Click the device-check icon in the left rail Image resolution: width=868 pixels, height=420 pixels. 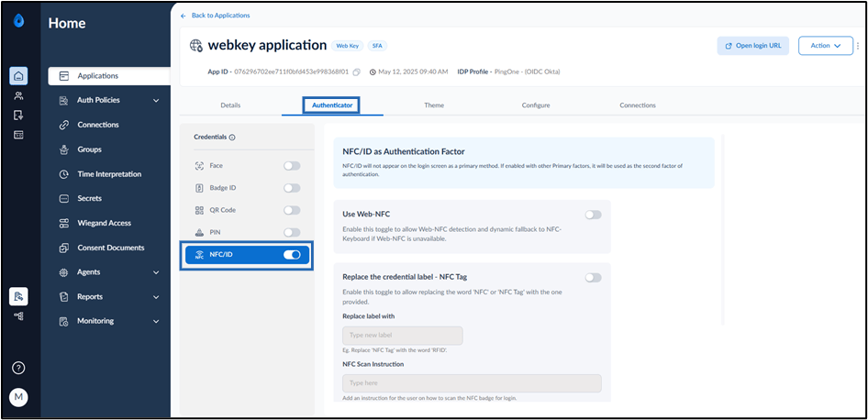click(x=19, y=116)
